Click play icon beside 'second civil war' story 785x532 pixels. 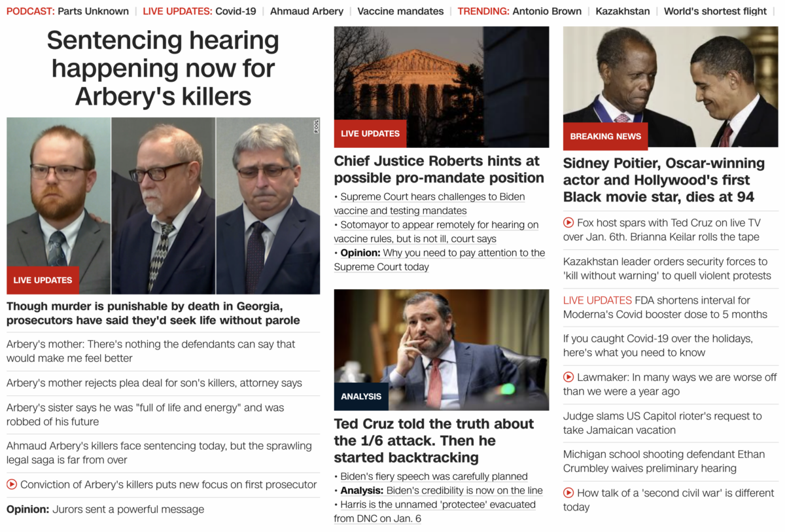(x=568, y=493)
